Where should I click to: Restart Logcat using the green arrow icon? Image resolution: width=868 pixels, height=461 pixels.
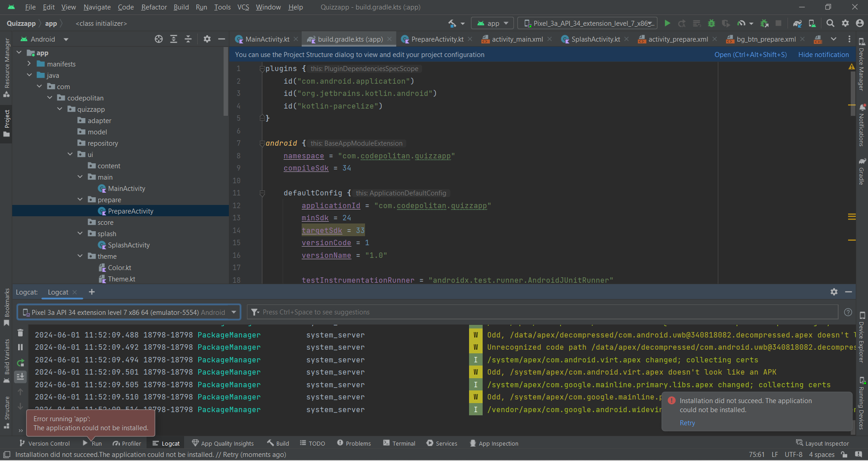click(20, 362)
